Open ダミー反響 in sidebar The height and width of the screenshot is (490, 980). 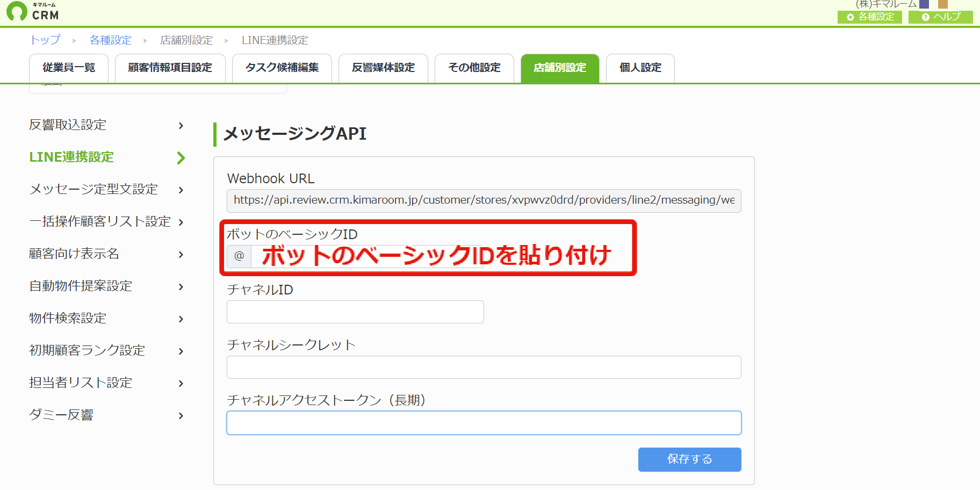[61, 415]
